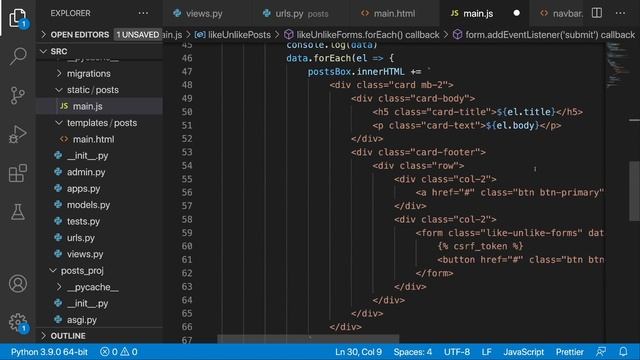Click Prettier in status bar
This screenshot has width=640, height=360.
tap(569, 352)
